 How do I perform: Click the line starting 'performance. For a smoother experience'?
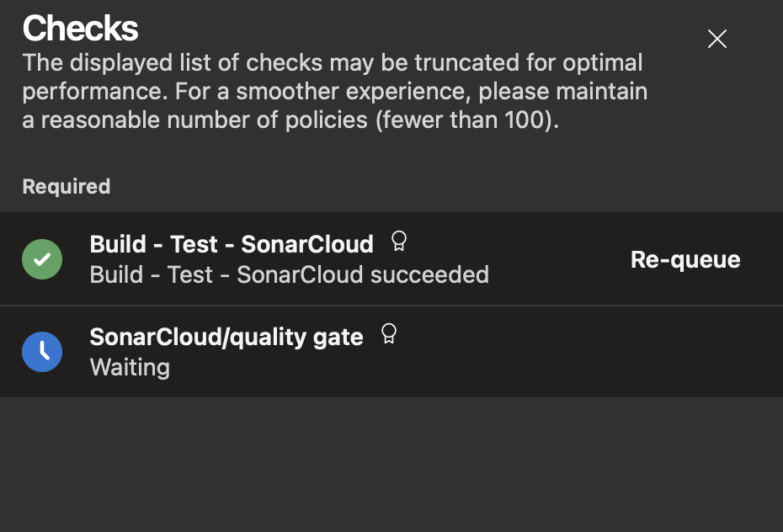(x=335, y=91)
